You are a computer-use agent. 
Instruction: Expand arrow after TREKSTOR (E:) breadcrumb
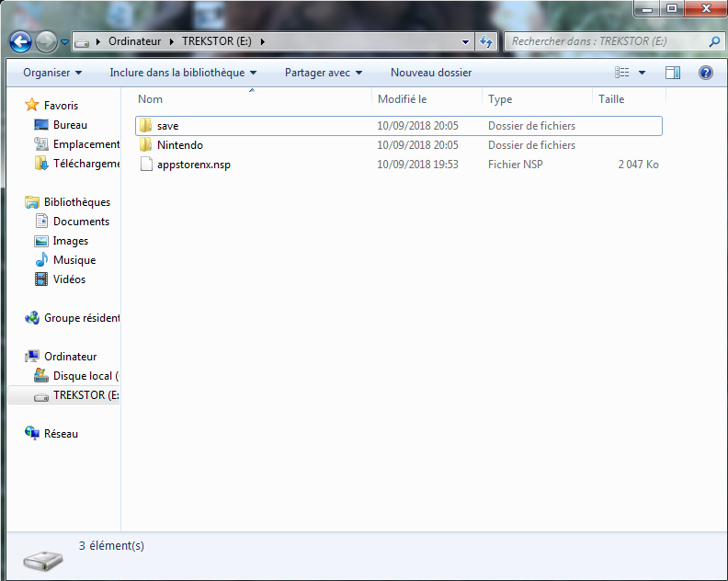(263, 41)
